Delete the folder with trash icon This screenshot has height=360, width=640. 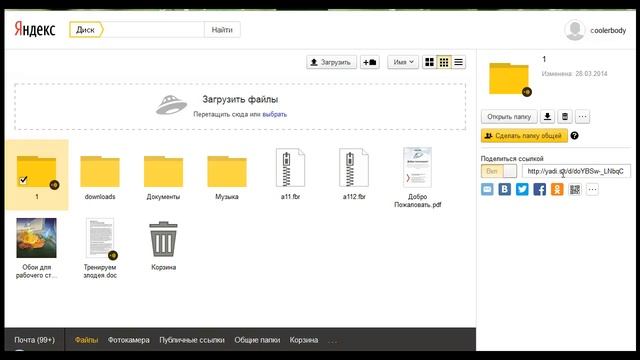565,117
